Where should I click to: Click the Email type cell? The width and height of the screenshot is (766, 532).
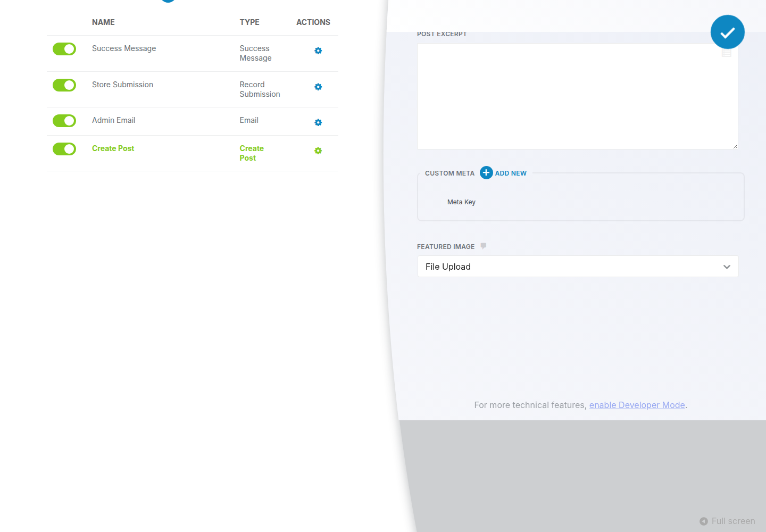click(x=249, y=120)
